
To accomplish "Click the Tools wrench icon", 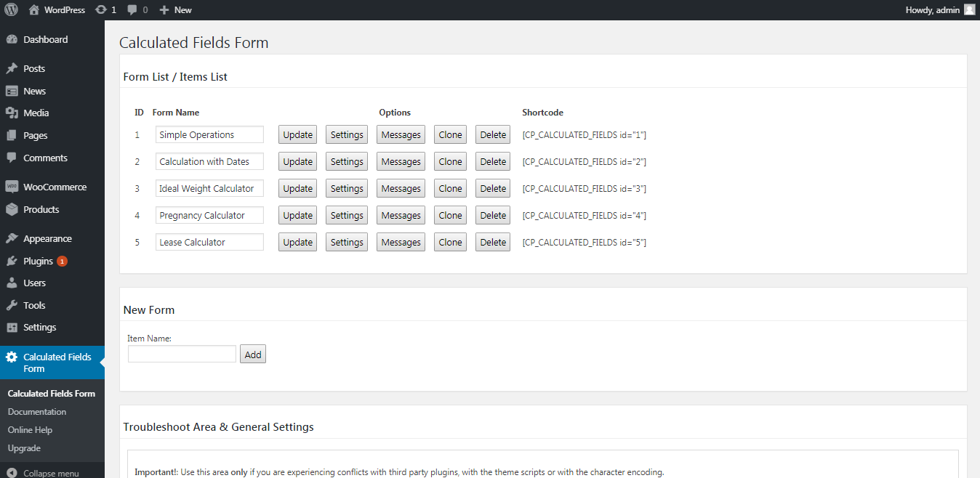I will tap(12, 305).
